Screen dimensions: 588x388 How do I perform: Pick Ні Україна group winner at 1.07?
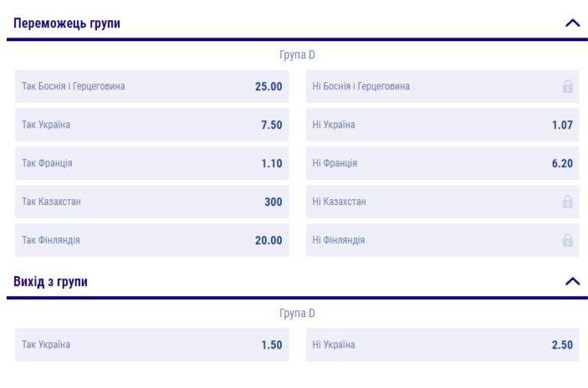pyautogui.click(x=442, y=125)
